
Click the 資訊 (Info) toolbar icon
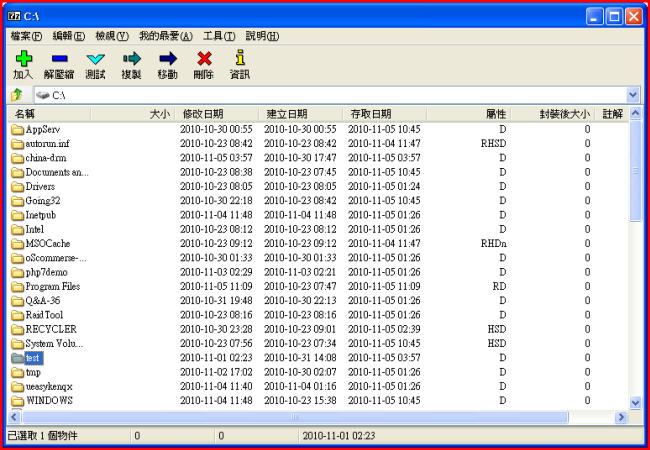click(240, 59)
